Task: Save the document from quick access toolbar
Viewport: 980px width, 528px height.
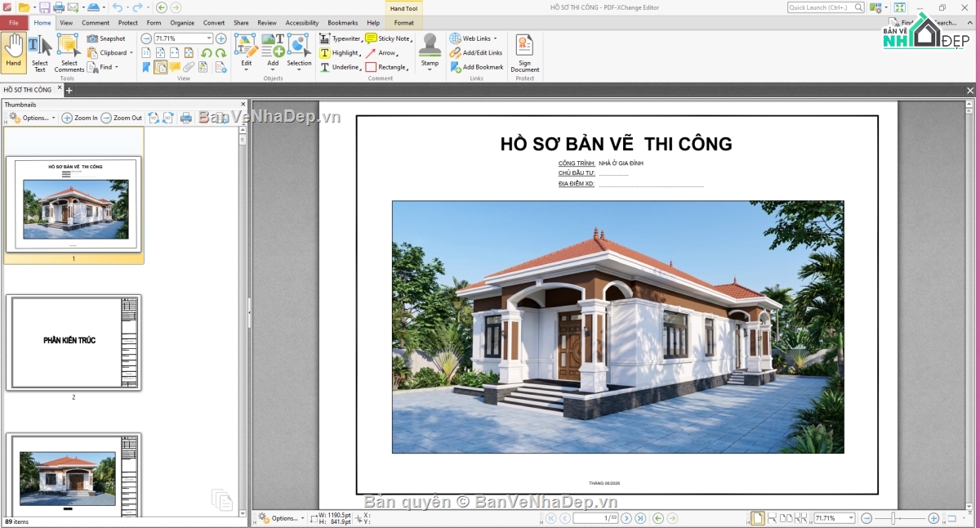Action: (x=44, y=7)
